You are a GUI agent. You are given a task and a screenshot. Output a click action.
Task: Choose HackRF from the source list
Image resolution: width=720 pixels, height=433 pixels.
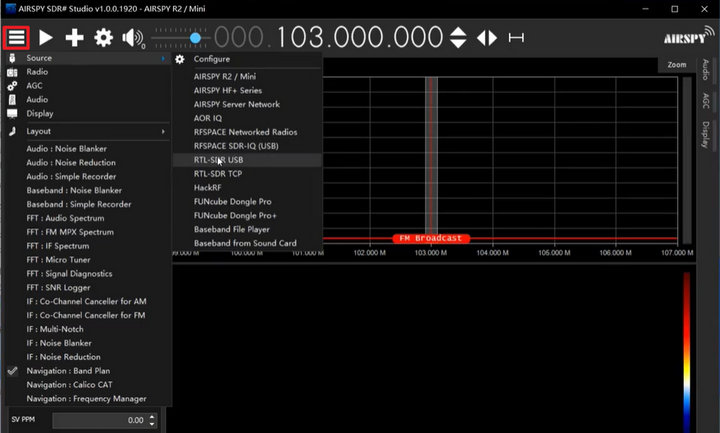[209, 187]
